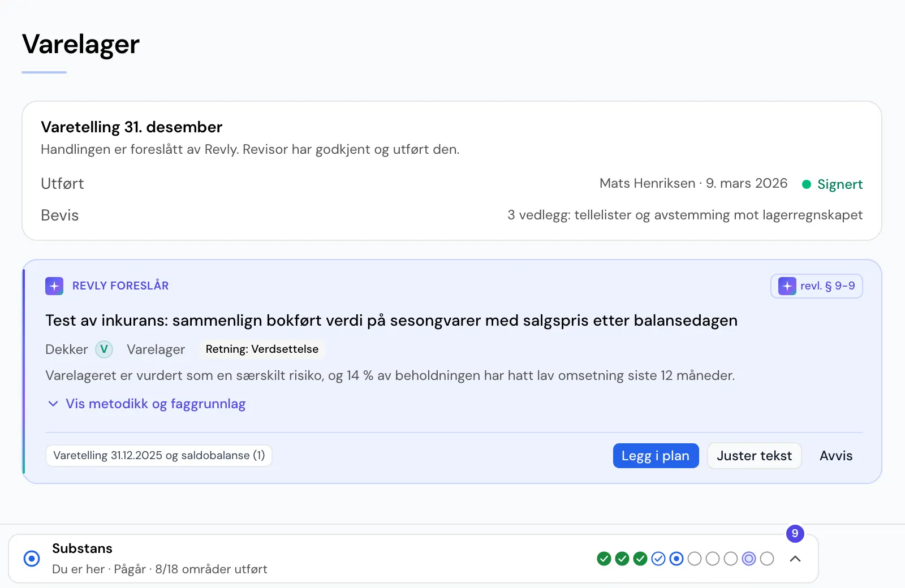Click the Juster tekst button

click(x=754, y=456)
